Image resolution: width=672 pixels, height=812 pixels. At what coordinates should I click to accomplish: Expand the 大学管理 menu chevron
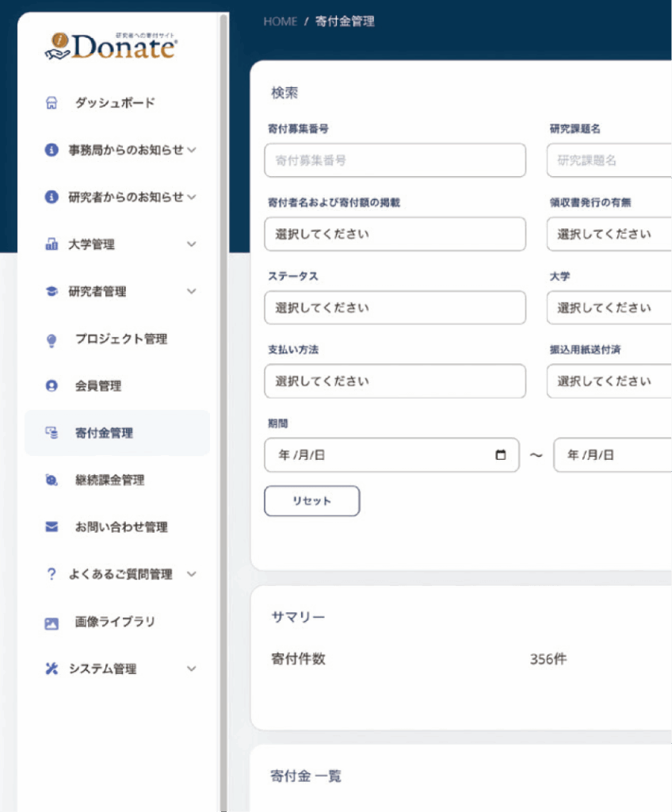(x=191, y=244)
